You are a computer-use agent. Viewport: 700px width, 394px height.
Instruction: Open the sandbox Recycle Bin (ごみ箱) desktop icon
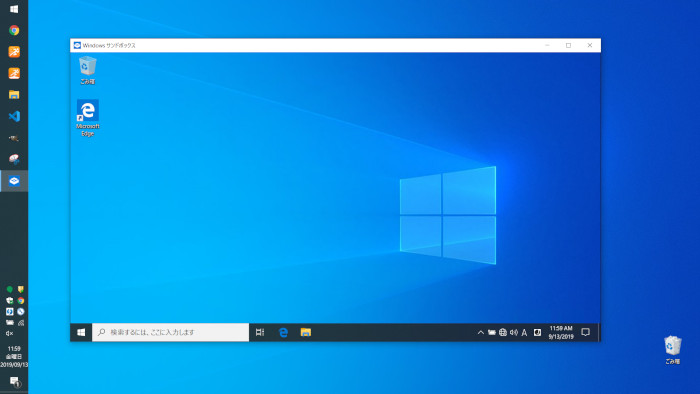pyautogui.click(x=88, y=70)
